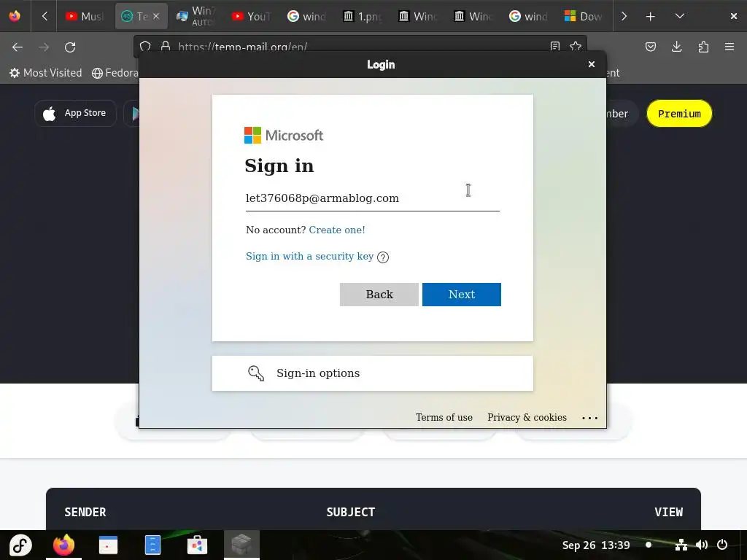Viewport: 747px width, 560px height.
Task: Click the site security padlock icon
Action: (166, 46)
